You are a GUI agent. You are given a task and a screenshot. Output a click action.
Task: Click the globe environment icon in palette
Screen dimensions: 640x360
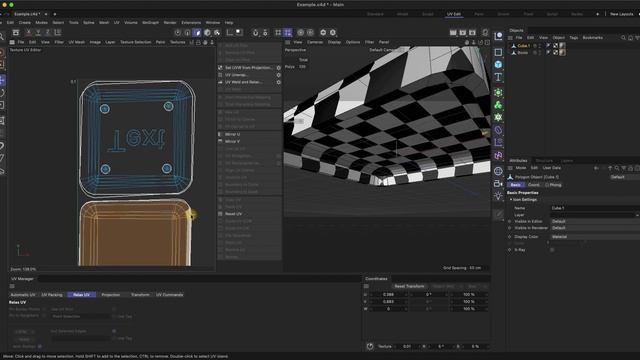point(498,171)
